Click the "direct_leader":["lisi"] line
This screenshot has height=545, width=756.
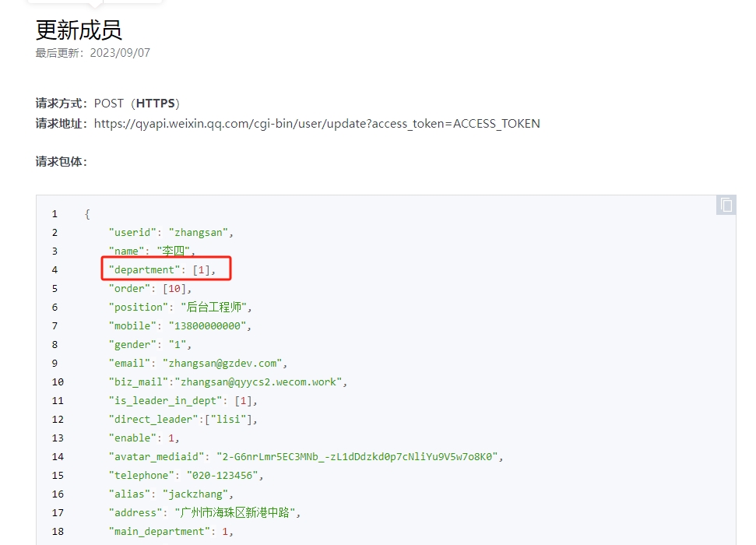[183, 420]
